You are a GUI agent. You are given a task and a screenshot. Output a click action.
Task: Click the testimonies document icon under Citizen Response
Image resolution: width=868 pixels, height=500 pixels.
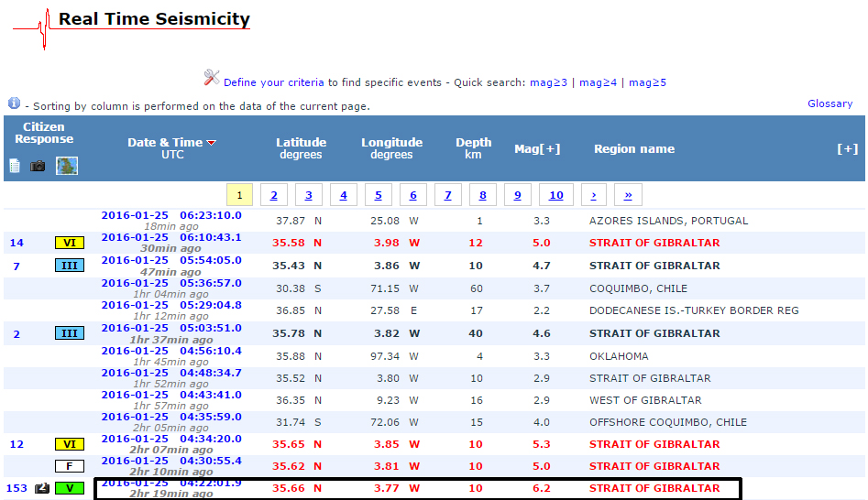[15, 166]
